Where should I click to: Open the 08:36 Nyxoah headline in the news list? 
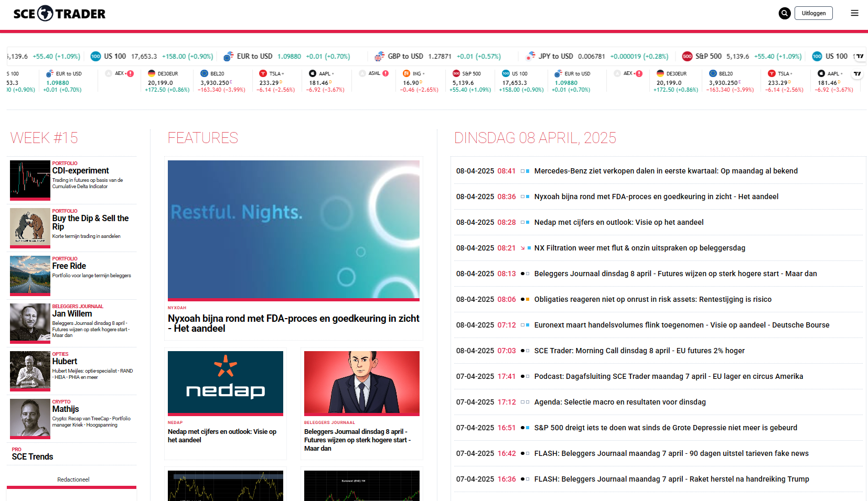pyautogui.click(x=656, y=197)
